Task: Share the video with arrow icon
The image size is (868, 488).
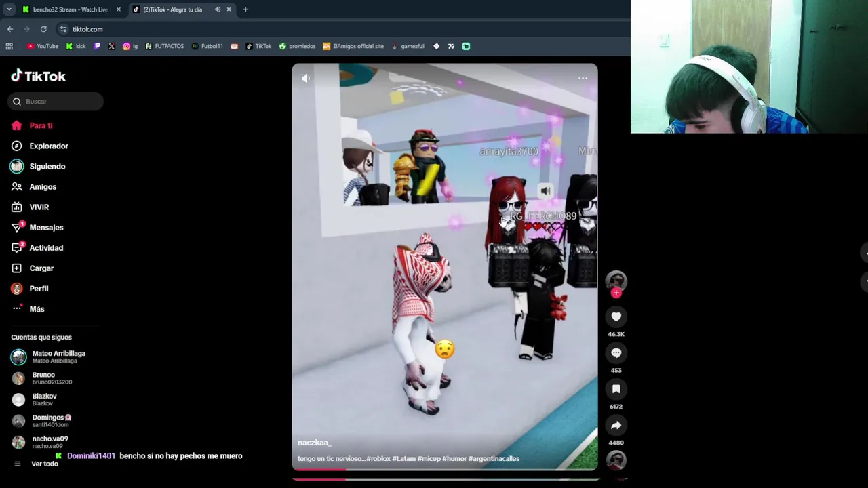Action: [x=616, y=426]
